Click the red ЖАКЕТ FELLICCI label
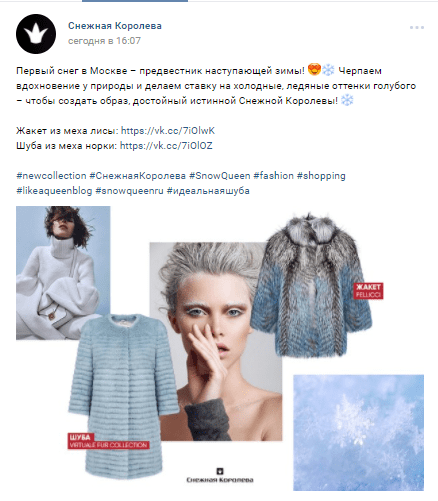This screenshot has height=501, width=438. coord(368,291)
